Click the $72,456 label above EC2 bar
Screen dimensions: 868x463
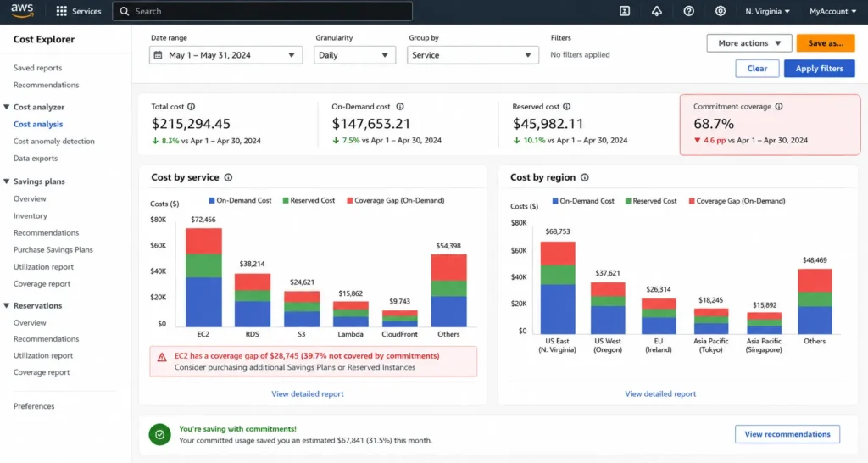pos(203,220)
